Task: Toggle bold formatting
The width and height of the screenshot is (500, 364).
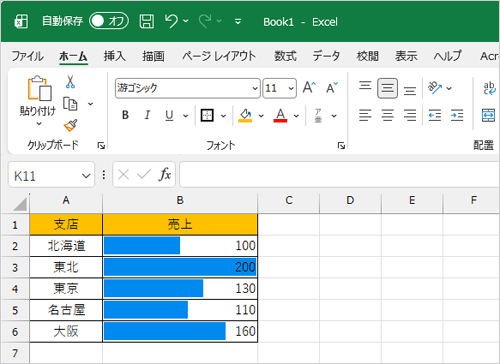Action: [125, 115]
